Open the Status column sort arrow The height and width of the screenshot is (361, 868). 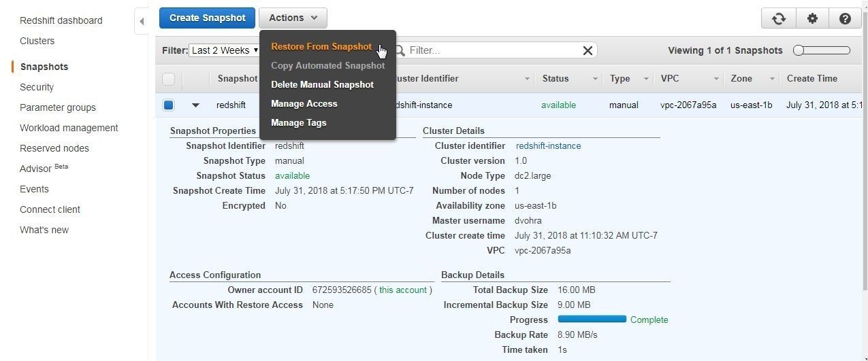pos(594,79)
